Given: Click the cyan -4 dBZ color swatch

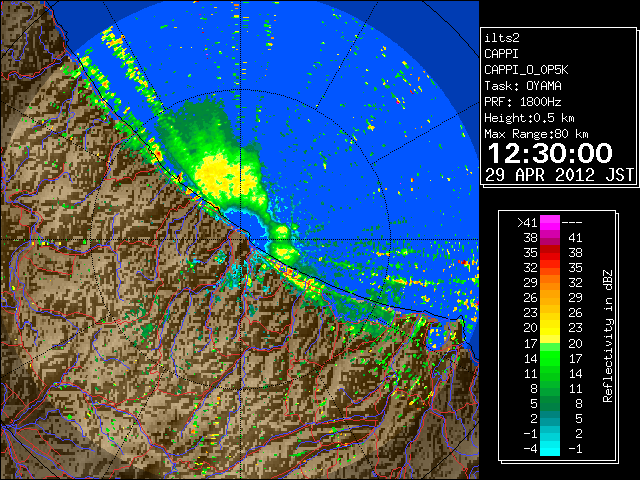Looking at the screenshot, I should (550, 449).
